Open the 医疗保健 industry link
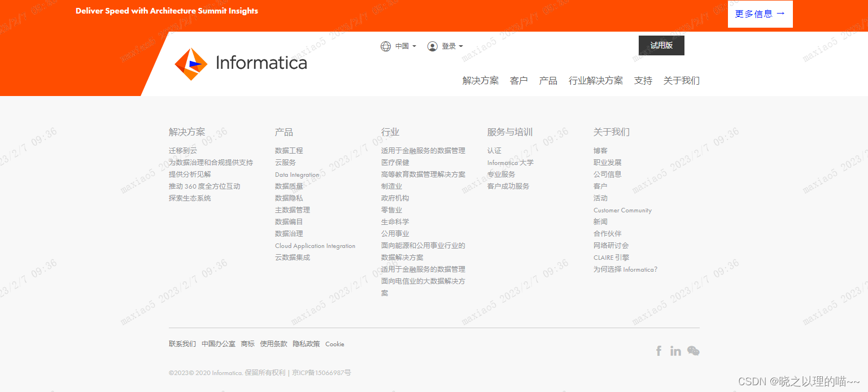This screenshot has height=392, width=868. coord(394,162)
